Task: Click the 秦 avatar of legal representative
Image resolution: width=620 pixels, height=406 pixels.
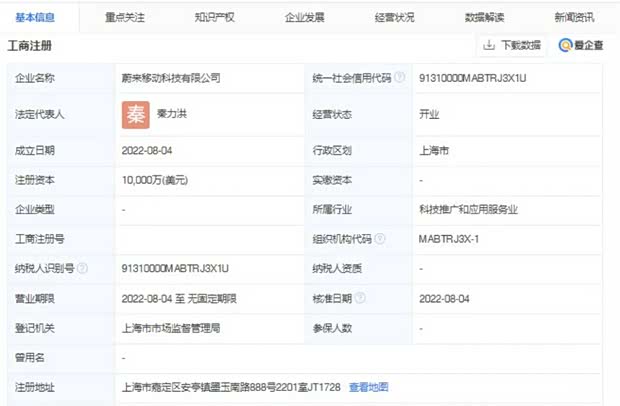Action: pyautogui.click(x=135, y=115)
